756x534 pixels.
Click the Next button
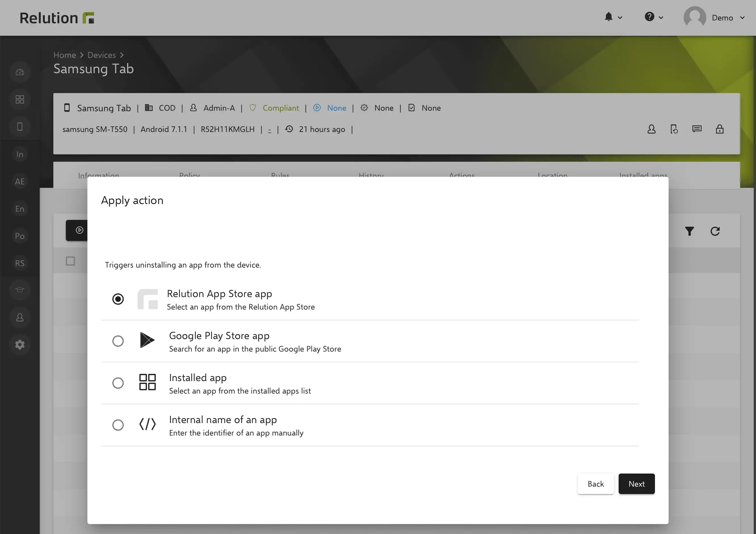tap(637, 483)
